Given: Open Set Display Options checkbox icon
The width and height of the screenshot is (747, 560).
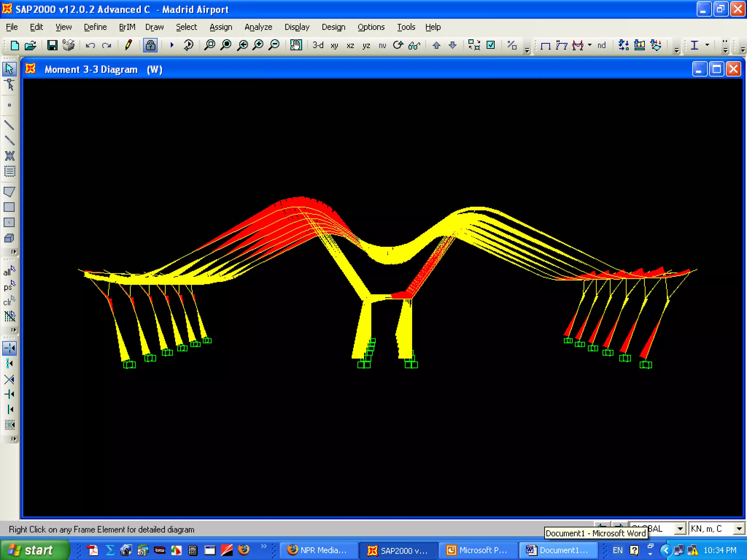Looking at the screenshot, I should [491, 45].
